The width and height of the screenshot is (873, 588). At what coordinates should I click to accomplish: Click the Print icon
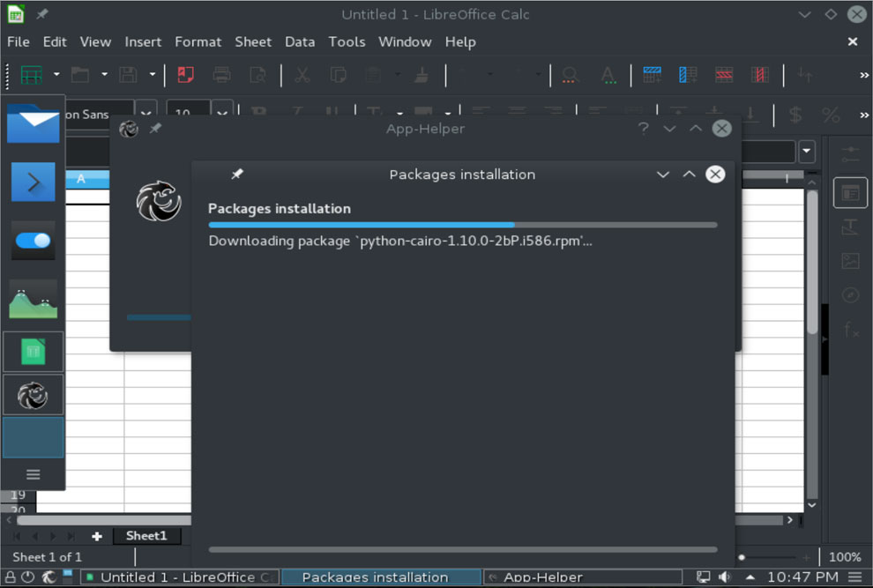[221, 75]
